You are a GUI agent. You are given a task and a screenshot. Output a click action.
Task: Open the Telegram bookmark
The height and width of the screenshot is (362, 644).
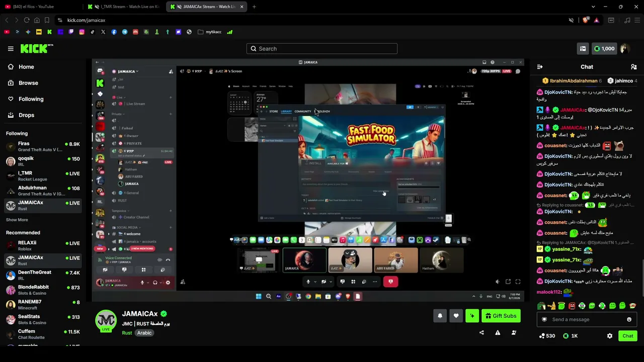tap(125, 32)
